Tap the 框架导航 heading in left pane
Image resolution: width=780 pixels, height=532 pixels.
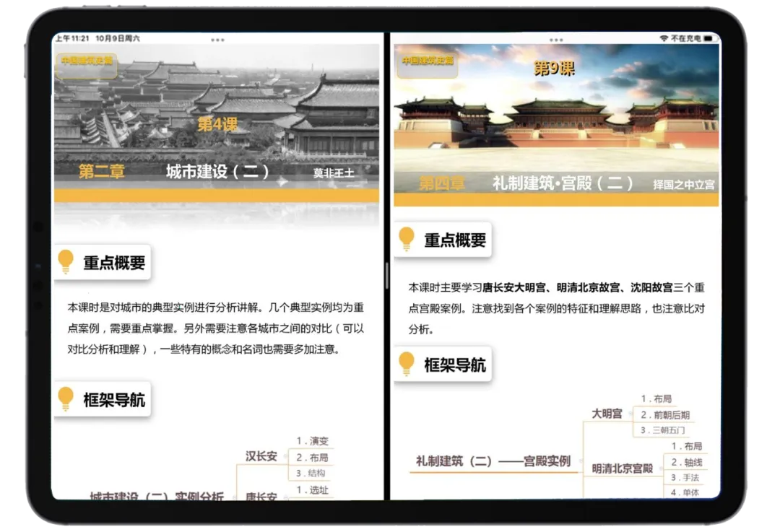pyautogui.click(x=114, y=400)
